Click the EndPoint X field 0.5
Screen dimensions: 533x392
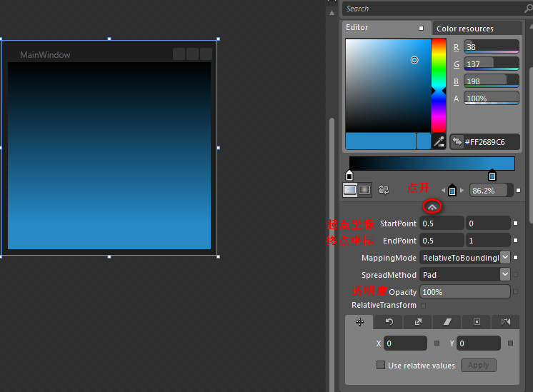(x=442, y=241)
